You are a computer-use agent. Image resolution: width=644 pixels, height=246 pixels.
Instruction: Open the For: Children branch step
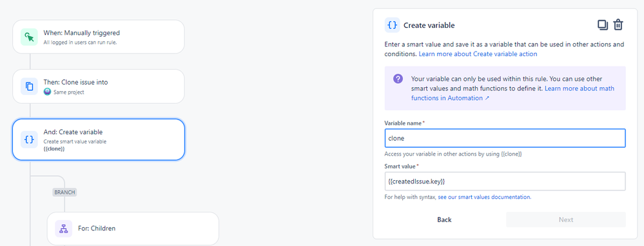coord(133,229)
